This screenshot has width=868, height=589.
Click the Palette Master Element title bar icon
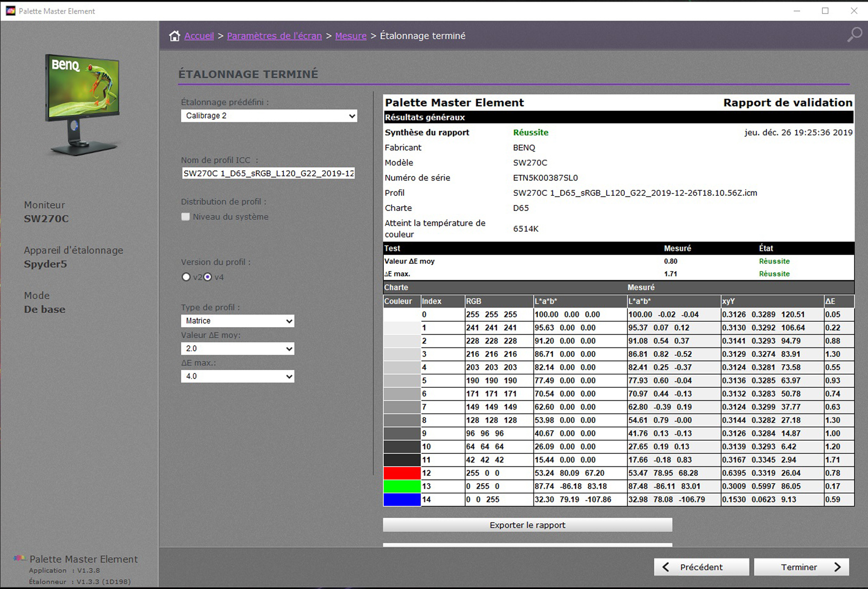click(10, 11)
